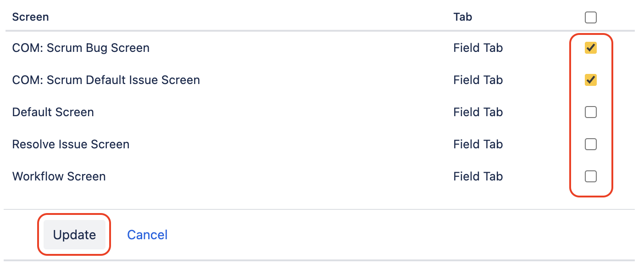Click Field Tab in Default Screen row
Screen dimensions: 644x270
478,112
